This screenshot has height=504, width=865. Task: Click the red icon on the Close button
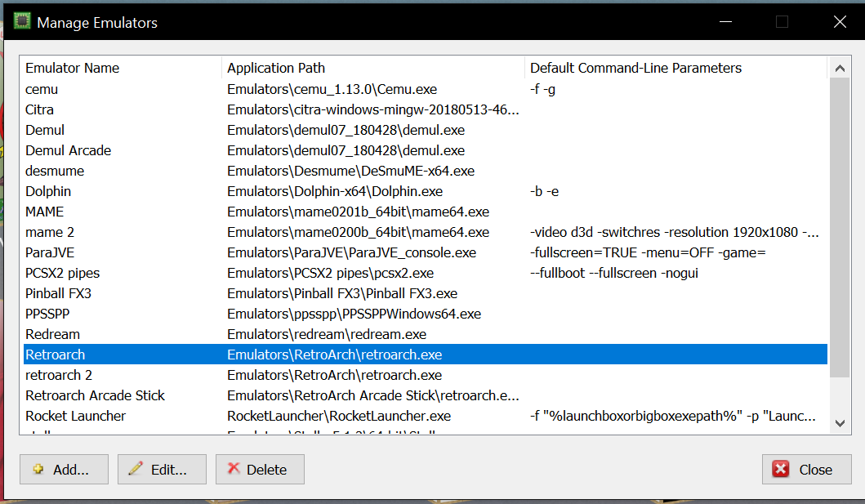click(x=781, y=469)
